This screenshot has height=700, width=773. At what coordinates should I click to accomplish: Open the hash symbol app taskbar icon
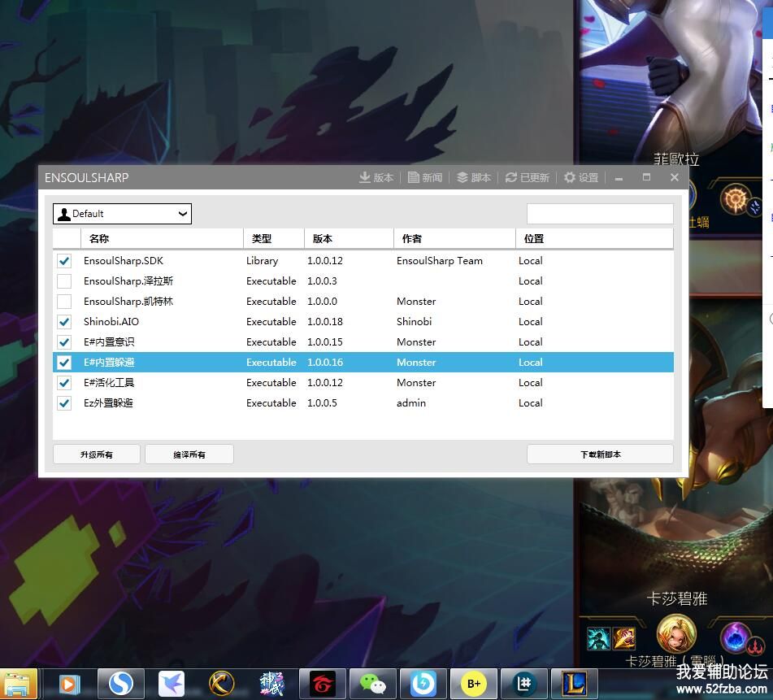click(524, 685)
